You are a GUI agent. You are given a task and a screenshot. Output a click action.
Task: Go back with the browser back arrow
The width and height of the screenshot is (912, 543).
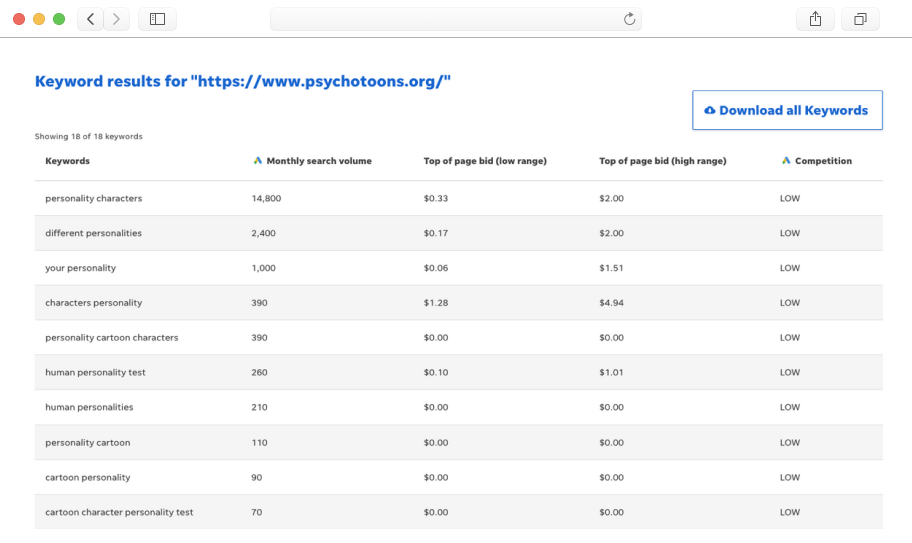coord(91,19)
